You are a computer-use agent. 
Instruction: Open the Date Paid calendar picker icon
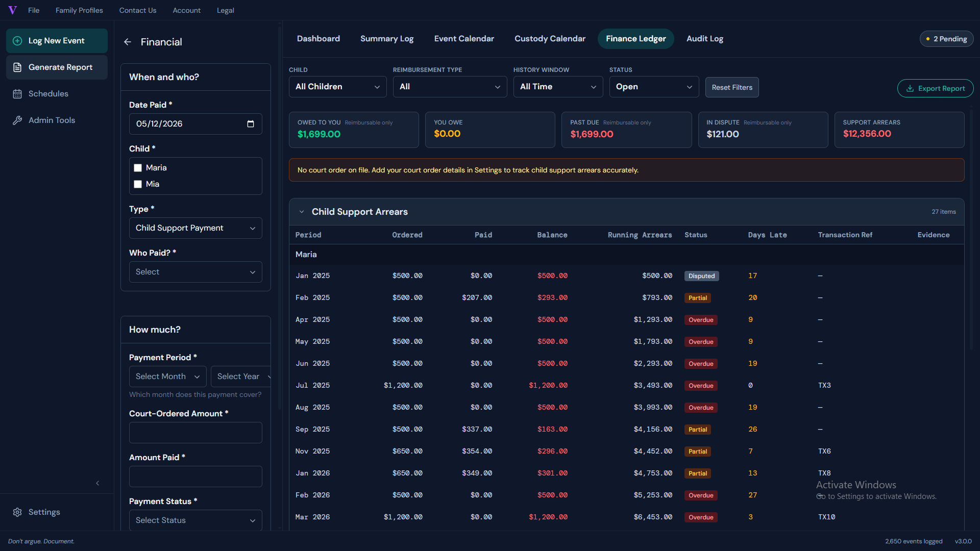(251, 124)
